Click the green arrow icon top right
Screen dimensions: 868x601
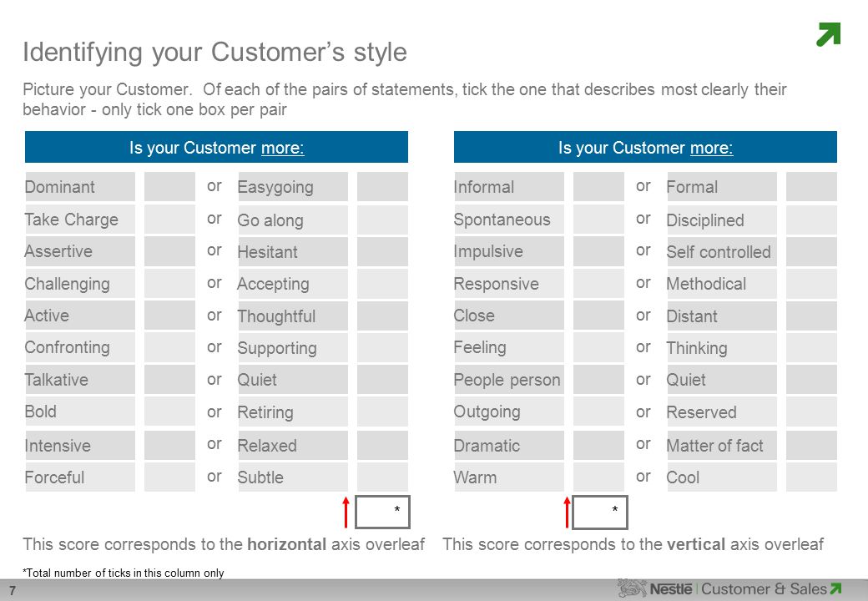[x=829, y=34]
